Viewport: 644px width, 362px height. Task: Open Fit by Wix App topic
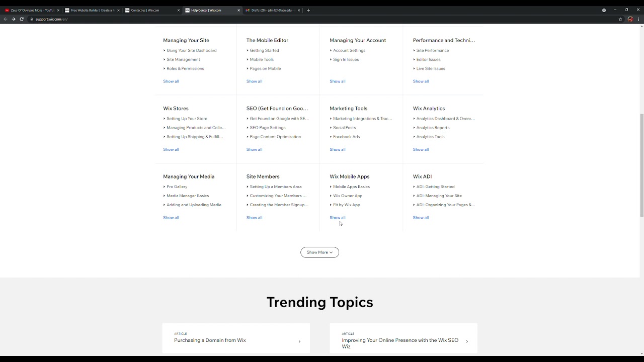[347, 205]
